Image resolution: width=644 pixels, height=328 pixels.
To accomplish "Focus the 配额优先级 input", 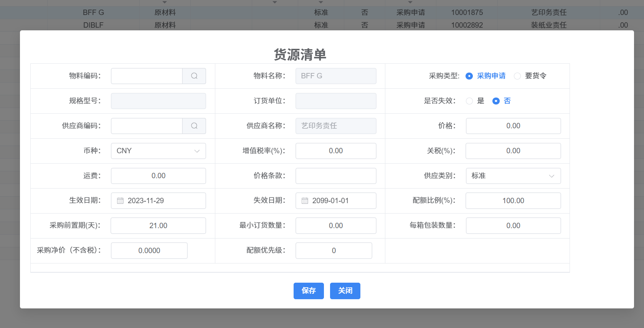I will [x=334, y=251].
